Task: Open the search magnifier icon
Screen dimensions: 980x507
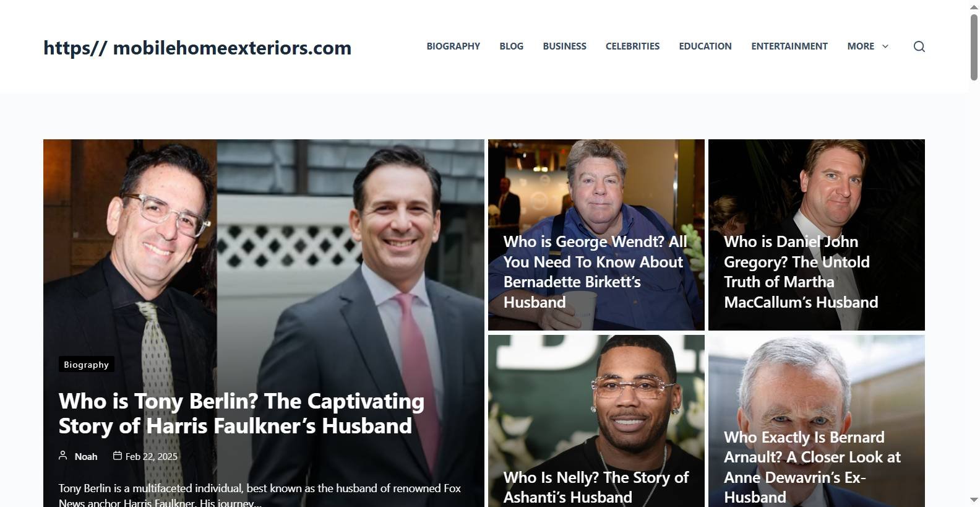Action: [x=919, y=46]
